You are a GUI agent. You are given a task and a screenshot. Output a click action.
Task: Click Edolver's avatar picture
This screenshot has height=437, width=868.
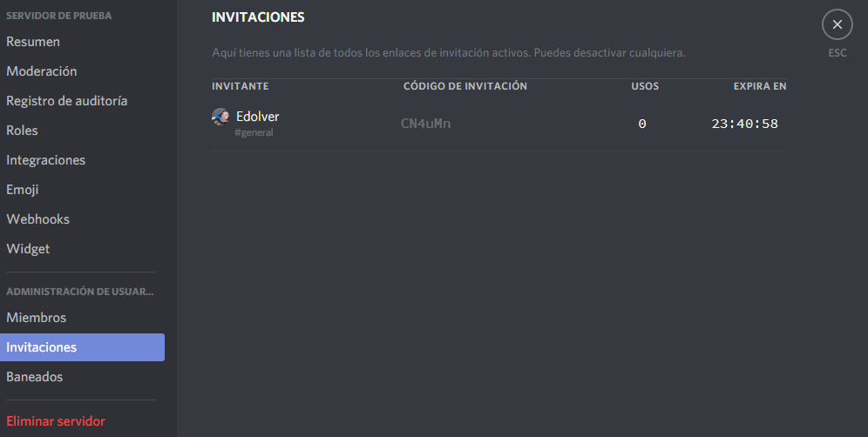tap(220, 117)
